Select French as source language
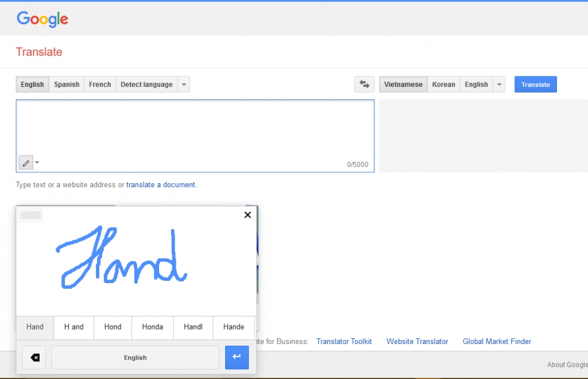Screen dimensions: 588x379 pos(100,84)
